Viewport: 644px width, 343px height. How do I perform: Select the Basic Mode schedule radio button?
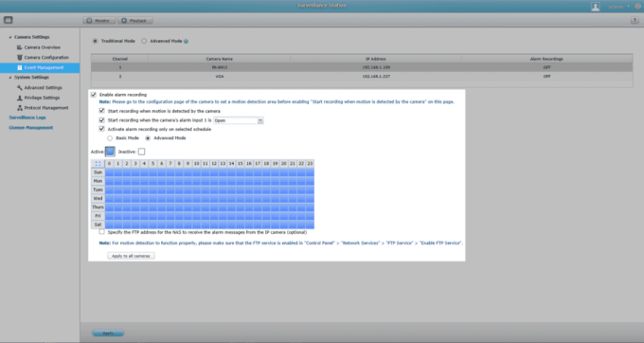[x=110, y=138]
